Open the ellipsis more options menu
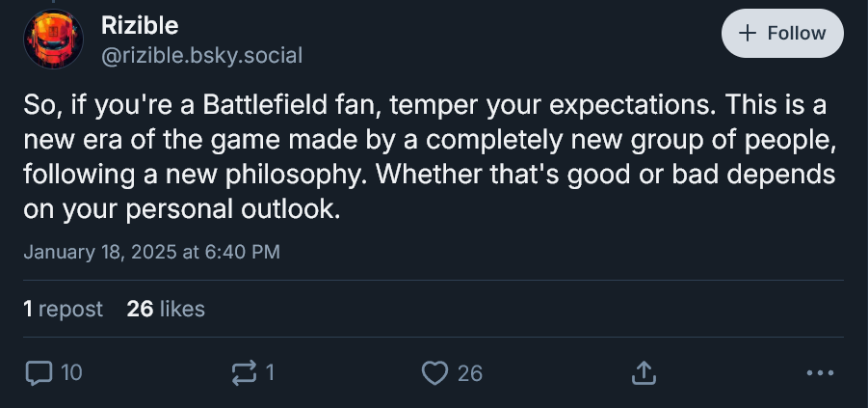 click(818, 371)
